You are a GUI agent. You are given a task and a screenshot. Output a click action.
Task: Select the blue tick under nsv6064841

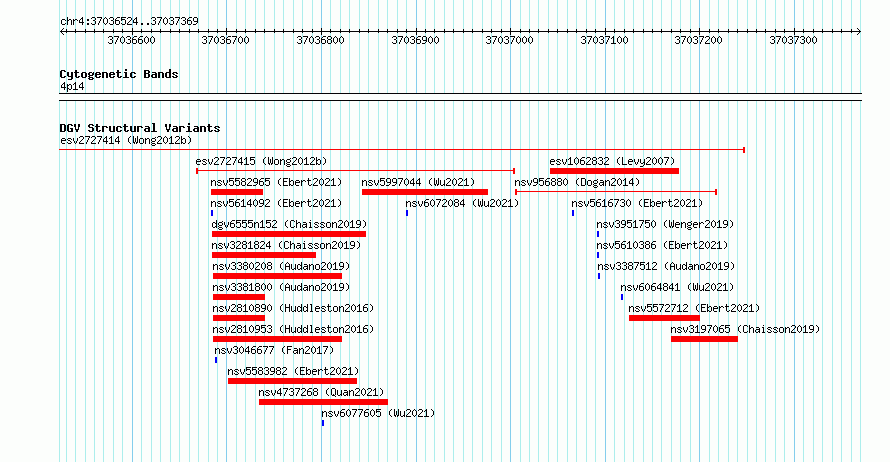622,297
